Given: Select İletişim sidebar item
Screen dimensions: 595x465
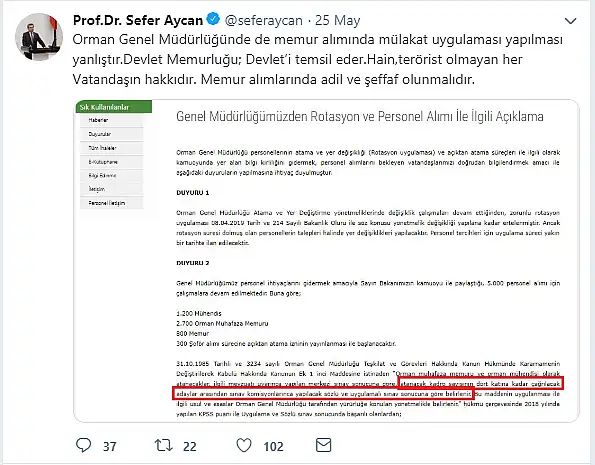Looking at the screenshot, I should tap(112, 189).
